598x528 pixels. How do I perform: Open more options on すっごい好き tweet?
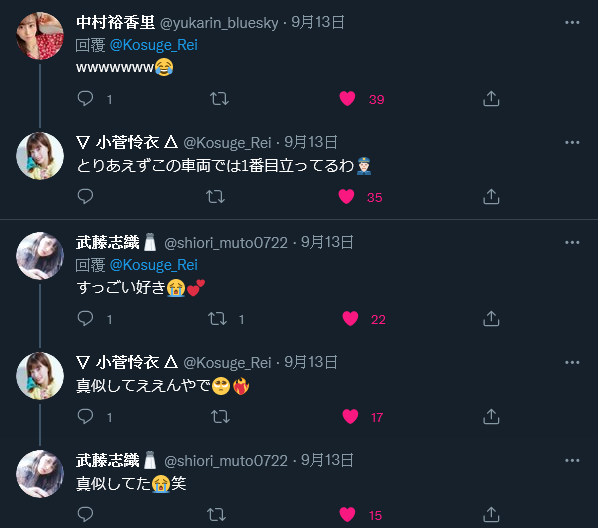click(x=572, y=242)
